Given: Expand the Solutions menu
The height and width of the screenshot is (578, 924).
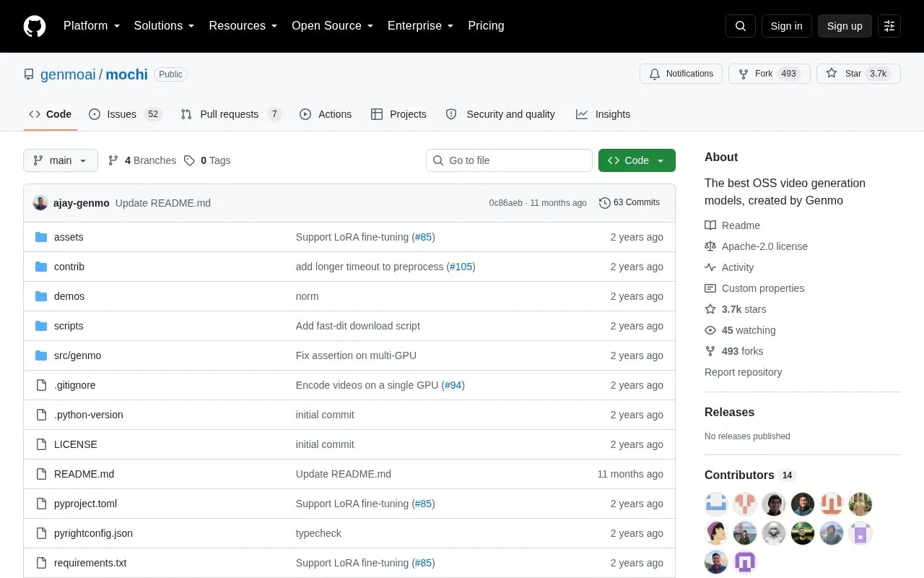Looking at the screenshot, I should [165, 26].
